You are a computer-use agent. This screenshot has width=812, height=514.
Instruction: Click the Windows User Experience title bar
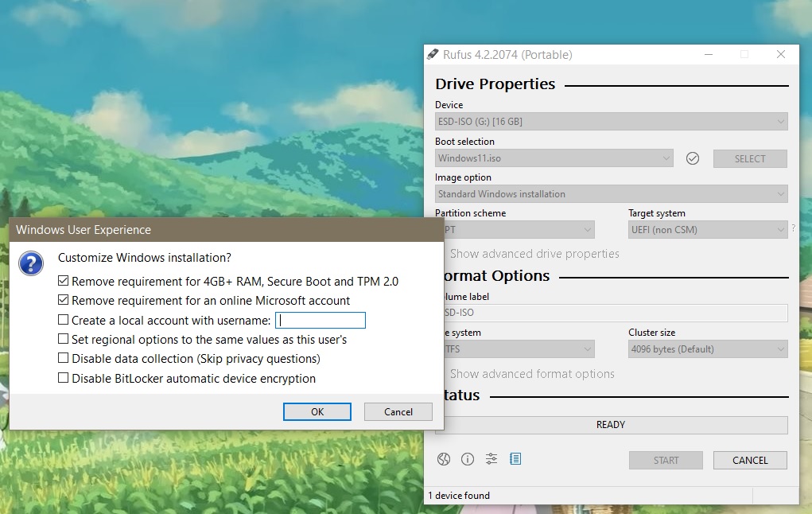[227, 229]
